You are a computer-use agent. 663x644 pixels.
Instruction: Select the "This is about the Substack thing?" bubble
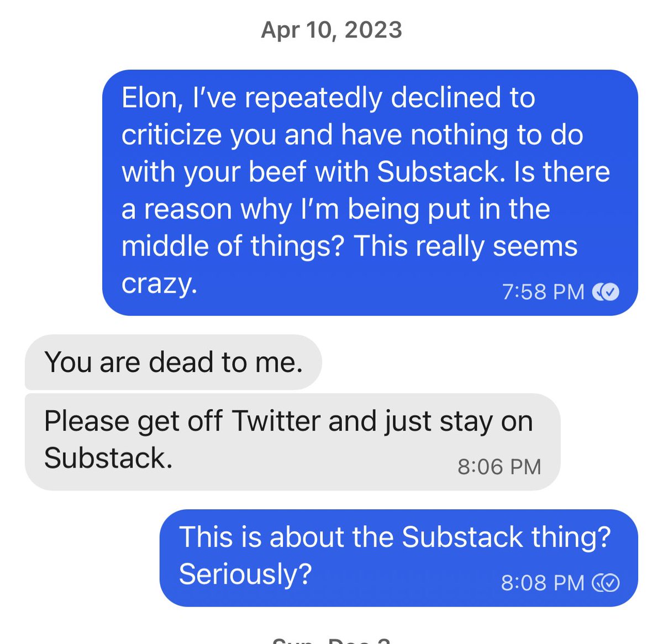(398, 557)
